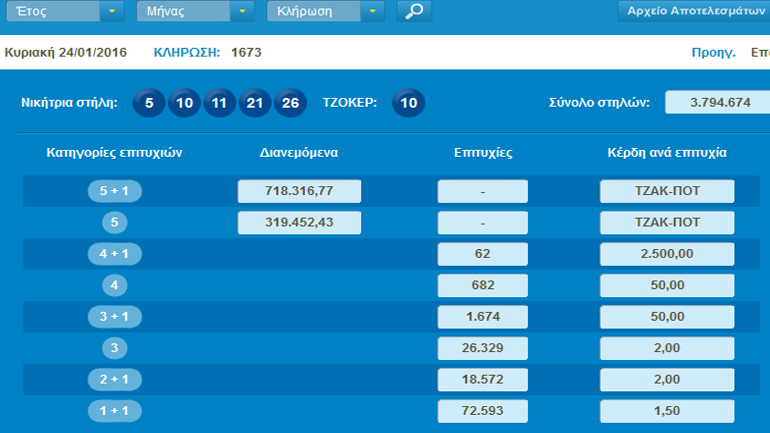The width and height of the screenshot is (770, 433).
Task: Click ΤΖΑΚ-ΠΟΤ in the 5 + 1 row
Action: (x=667, y=191)
